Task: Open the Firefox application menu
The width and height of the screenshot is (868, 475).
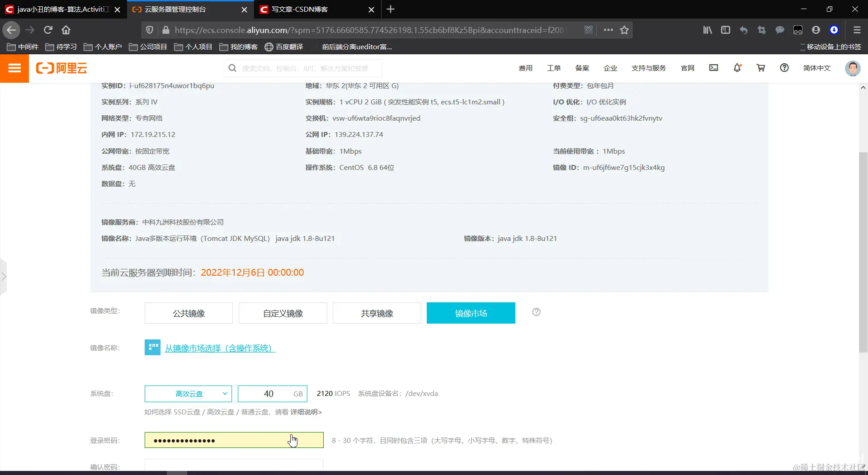Action: pos(857,30)
